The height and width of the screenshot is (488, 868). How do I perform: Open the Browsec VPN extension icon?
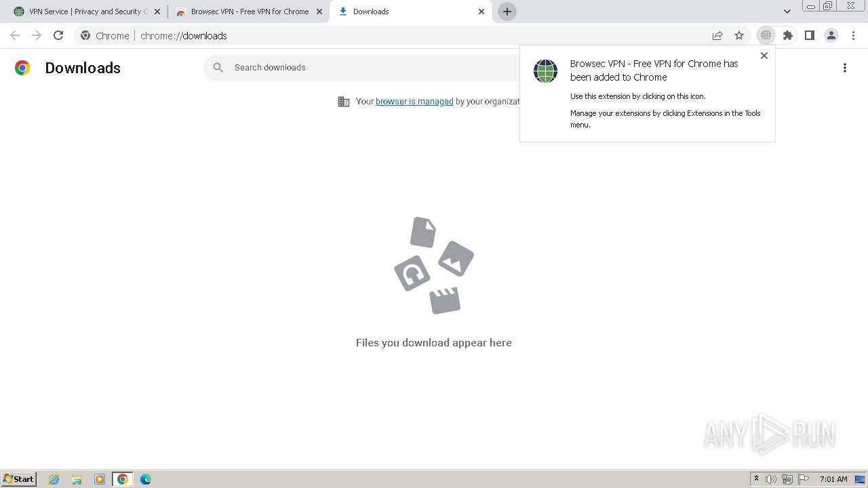point(766,35)
